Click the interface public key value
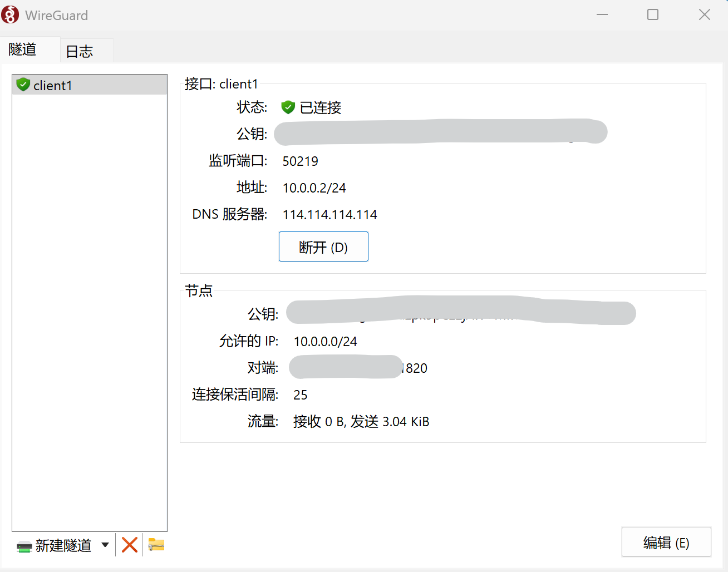 click(441, 132)
